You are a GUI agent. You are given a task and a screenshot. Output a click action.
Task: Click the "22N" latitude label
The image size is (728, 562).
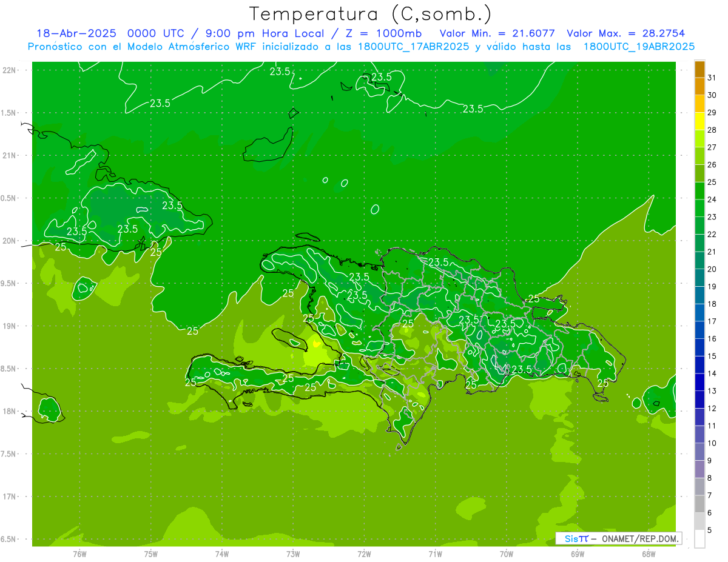[x=9, y=70]
